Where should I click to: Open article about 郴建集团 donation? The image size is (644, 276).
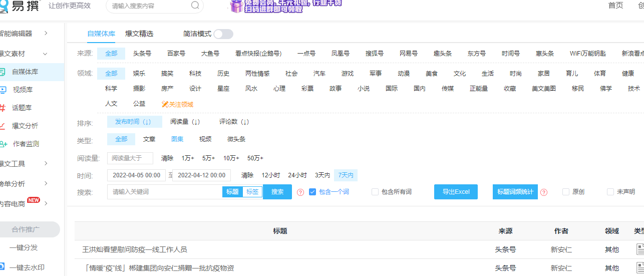pyautogui.click(x=158, y=268)
